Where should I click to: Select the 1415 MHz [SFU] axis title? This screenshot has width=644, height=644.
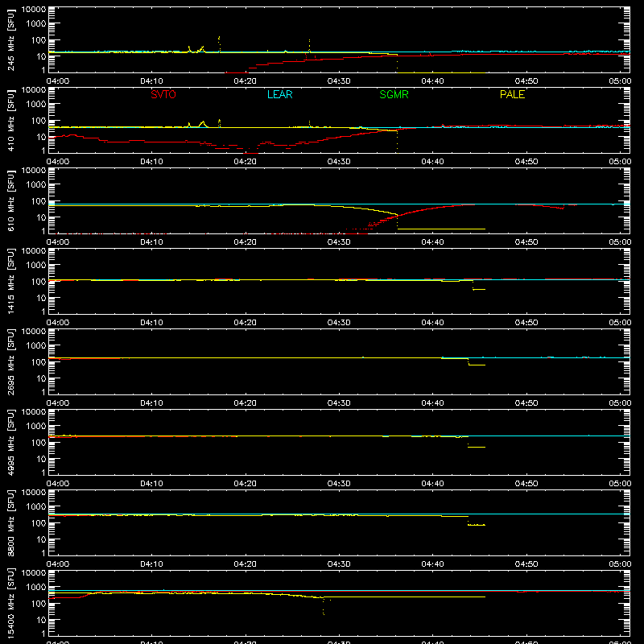coord(11,281)
